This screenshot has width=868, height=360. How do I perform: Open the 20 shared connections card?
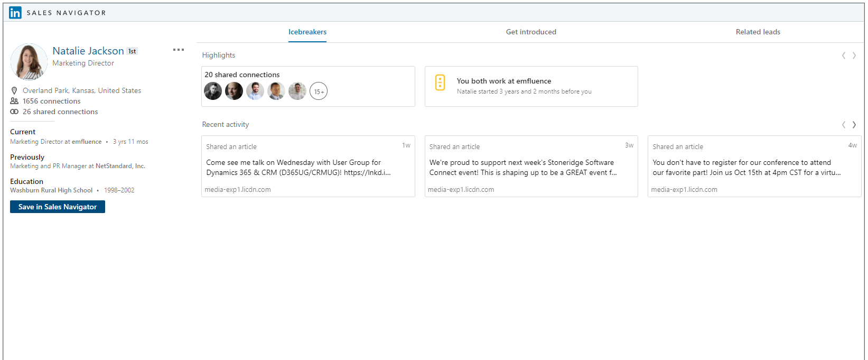(308, 86)
